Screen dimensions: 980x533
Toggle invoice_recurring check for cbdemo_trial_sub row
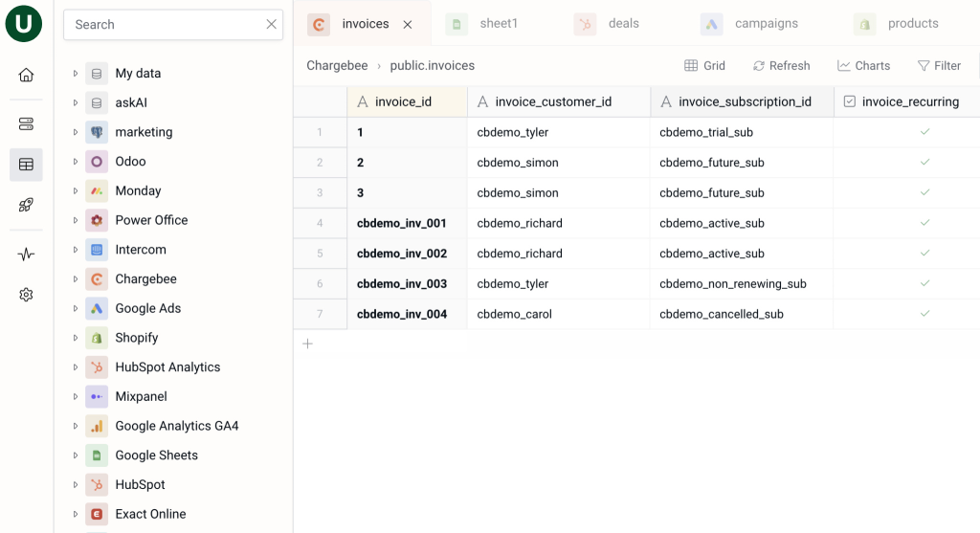(925, 132)
